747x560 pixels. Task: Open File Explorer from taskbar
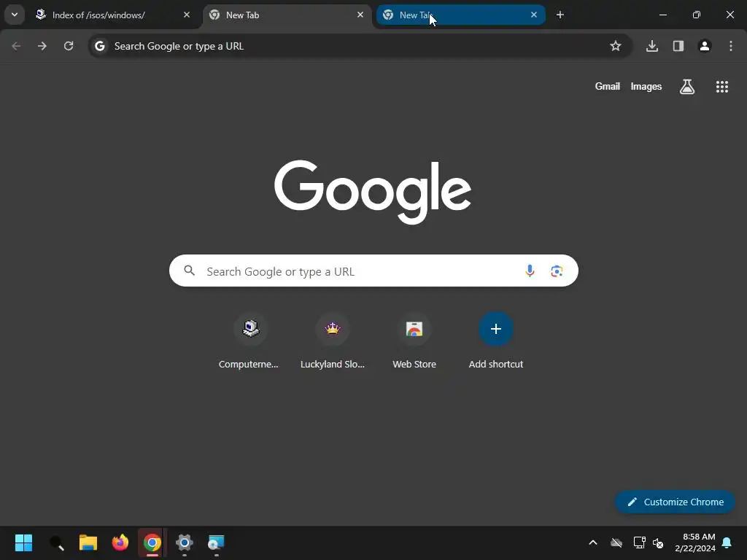(88, 542)
